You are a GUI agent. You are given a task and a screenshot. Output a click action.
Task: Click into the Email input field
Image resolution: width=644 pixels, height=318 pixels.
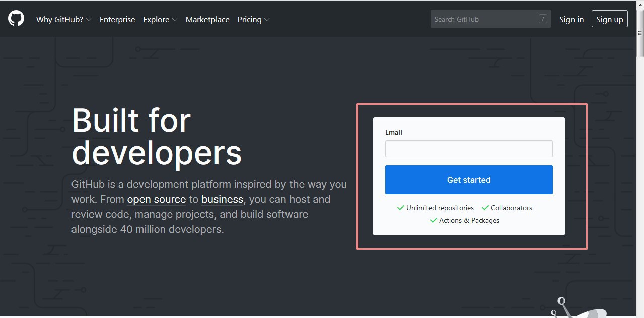[469, 149]
